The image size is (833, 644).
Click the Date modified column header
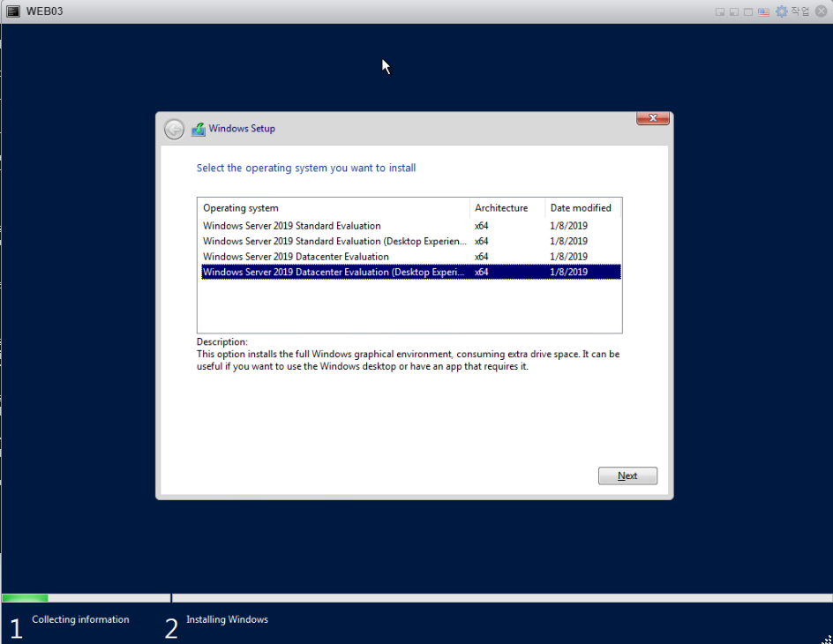[582, 208]
